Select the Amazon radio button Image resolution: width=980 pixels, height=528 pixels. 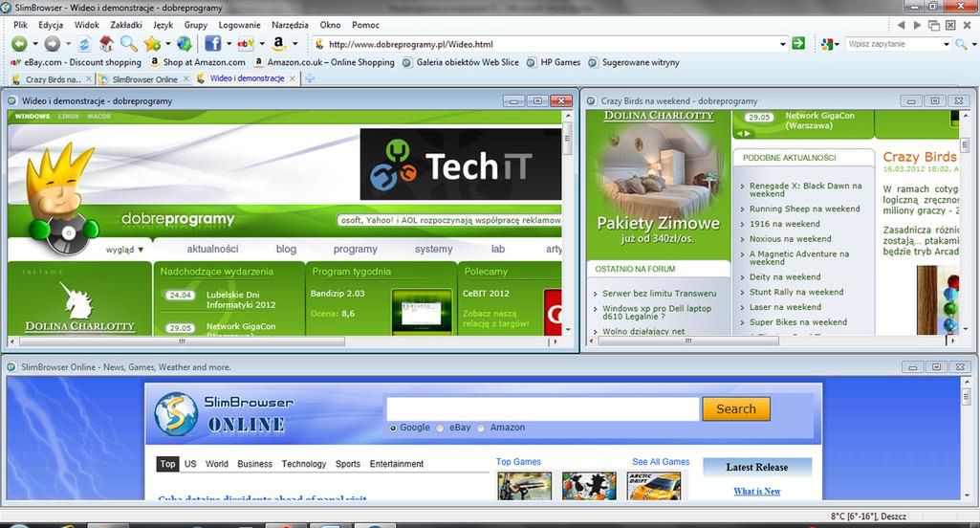[x=481, y=428]
